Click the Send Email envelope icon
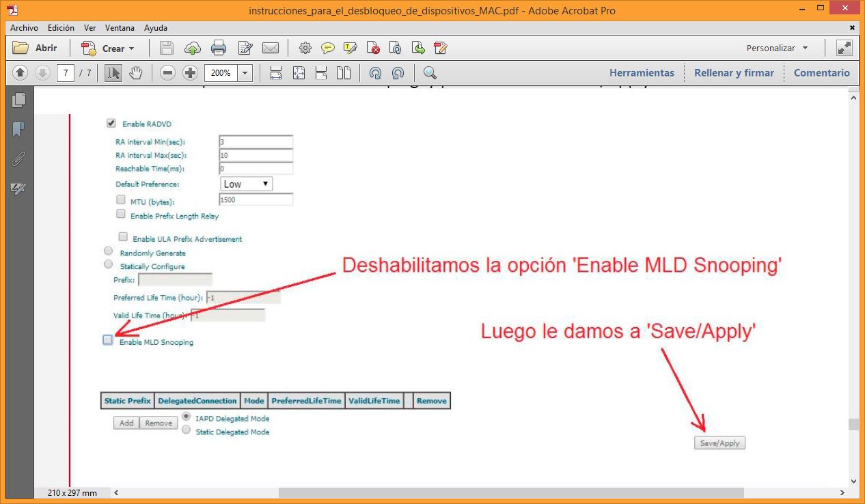The height and width of the screenshot is (504, 865). pyautogui.click(x=271, y=48)
